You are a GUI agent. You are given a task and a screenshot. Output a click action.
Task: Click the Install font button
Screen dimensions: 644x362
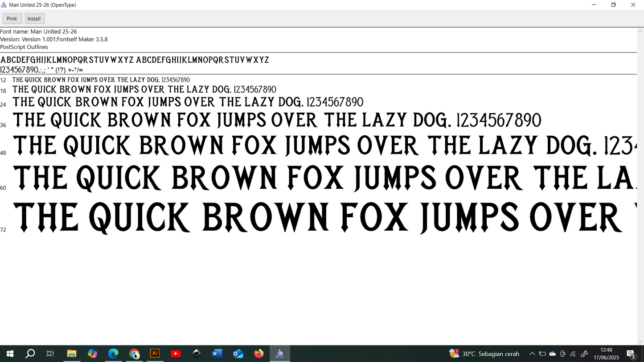34,19
